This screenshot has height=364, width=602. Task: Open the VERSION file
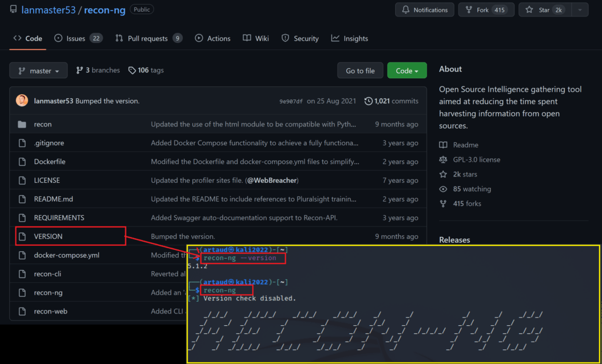pyautogui.click(x=48, y=236)
